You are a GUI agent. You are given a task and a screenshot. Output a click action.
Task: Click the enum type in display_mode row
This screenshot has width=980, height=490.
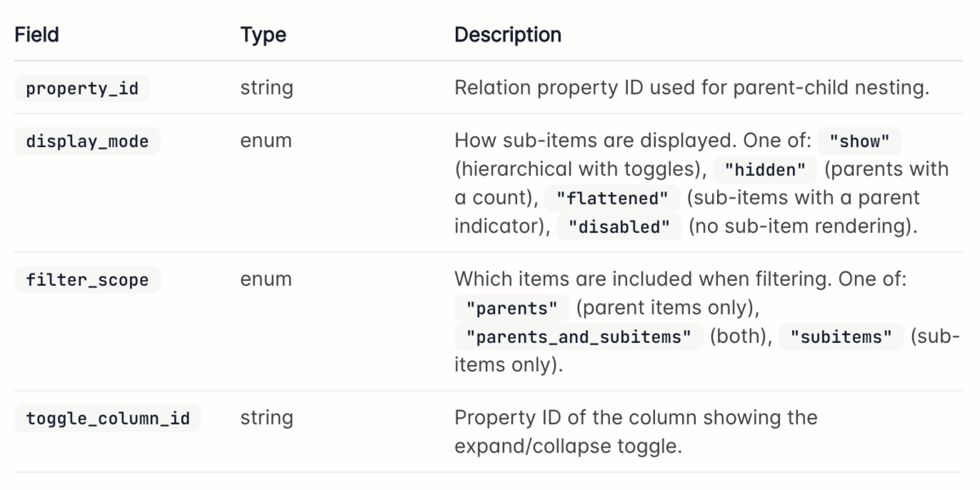click(x=265, y=141)
